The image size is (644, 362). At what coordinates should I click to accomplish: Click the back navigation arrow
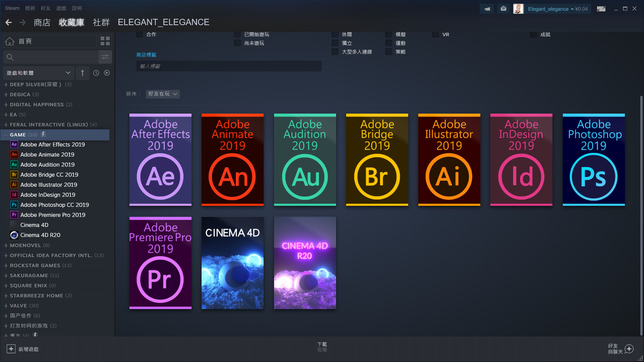[9, 22]
